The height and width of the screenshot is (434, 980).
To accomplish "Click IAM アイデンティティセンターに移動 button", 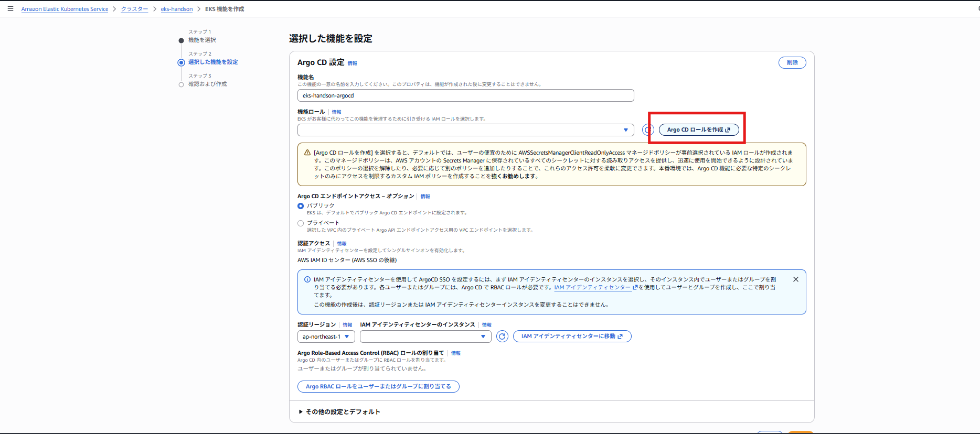I will click(572, 337).
